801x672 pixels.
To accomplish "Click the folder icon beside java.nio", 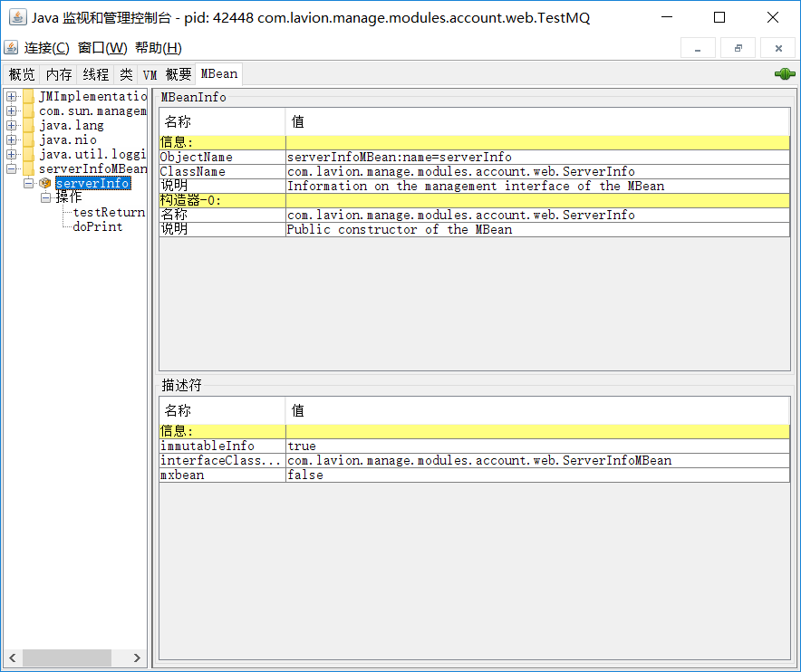I will point(29,138).
